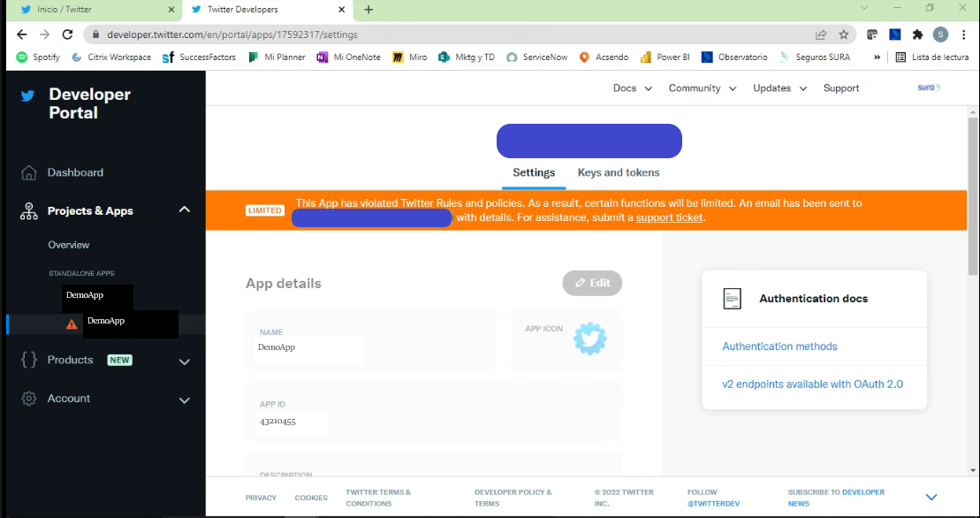Click the browser forward arrow
980x518 pixels.
pyautogui.click(x=44, y=35)
